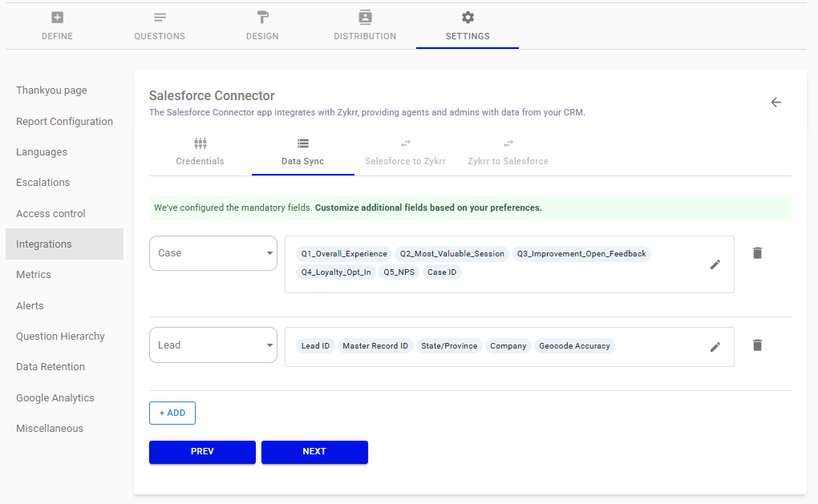The width and height of the screenshot is (818, 504).
Task: Open Google Analytics in sidebar
Action: (65, 398)
